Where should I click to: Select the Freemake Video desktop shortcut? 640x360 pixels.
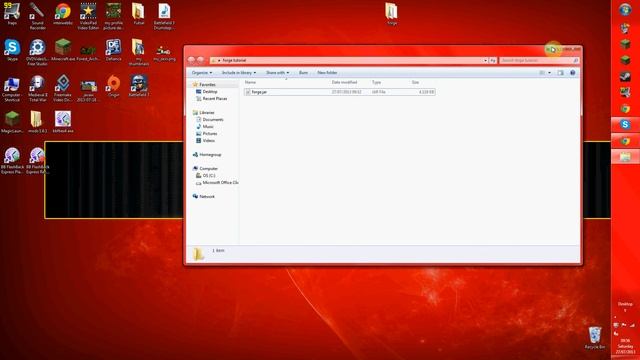click(x=63, y=88)
